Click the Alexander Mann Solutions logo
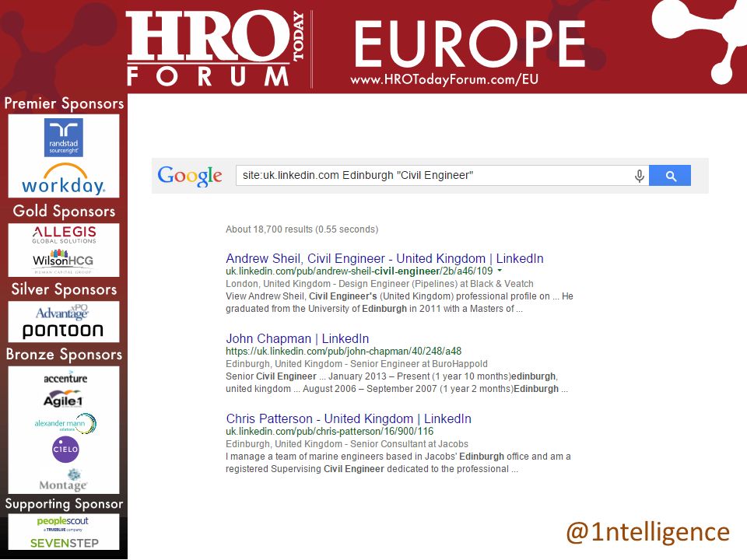The image size is (747, 560). [x=65, y=423]
